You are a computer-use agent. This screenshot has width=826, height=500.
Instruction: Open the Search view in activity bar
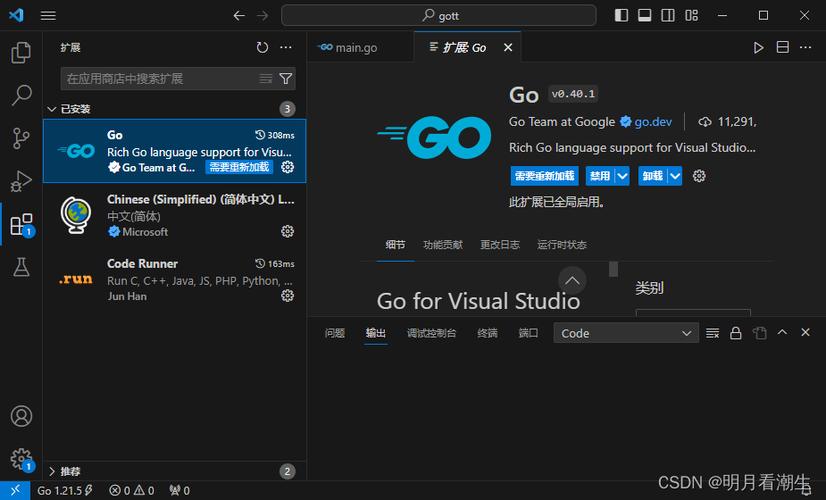pos(21,95)
